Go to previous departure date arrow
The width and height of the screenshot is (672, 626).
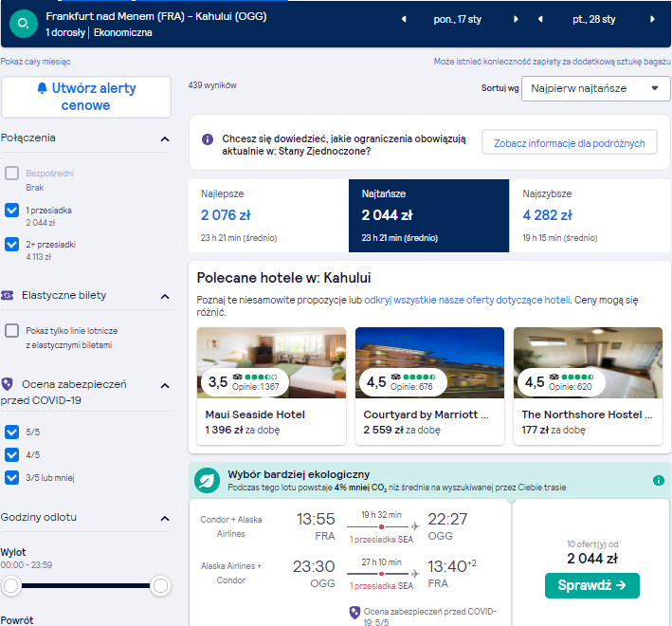(404, 19)
